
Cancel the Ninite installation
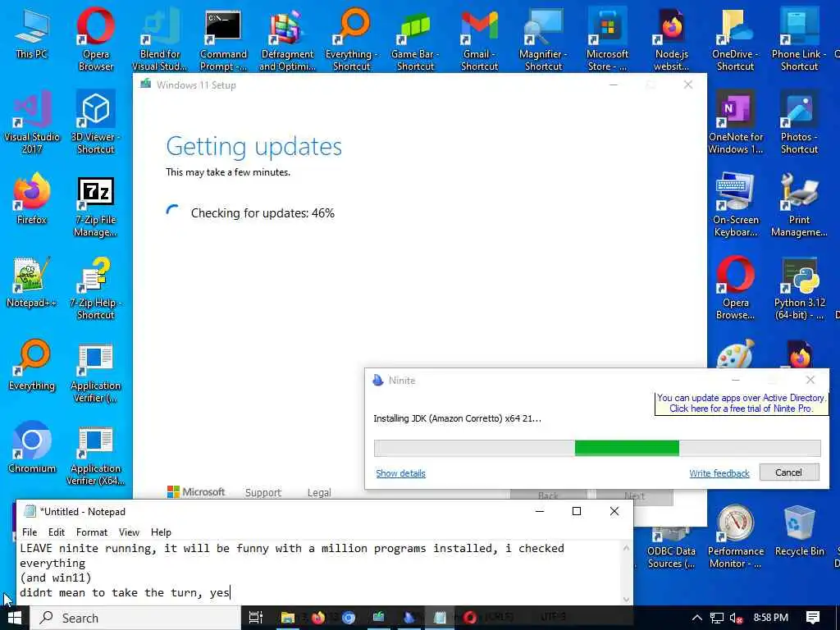point(788,472)
